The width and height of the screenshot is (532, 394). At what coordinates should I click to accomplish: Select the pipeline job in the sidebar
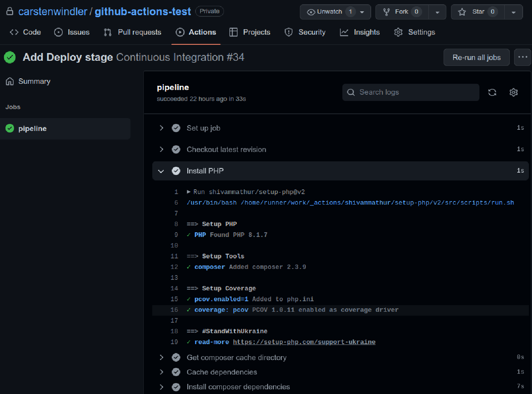tap(65, 129)
